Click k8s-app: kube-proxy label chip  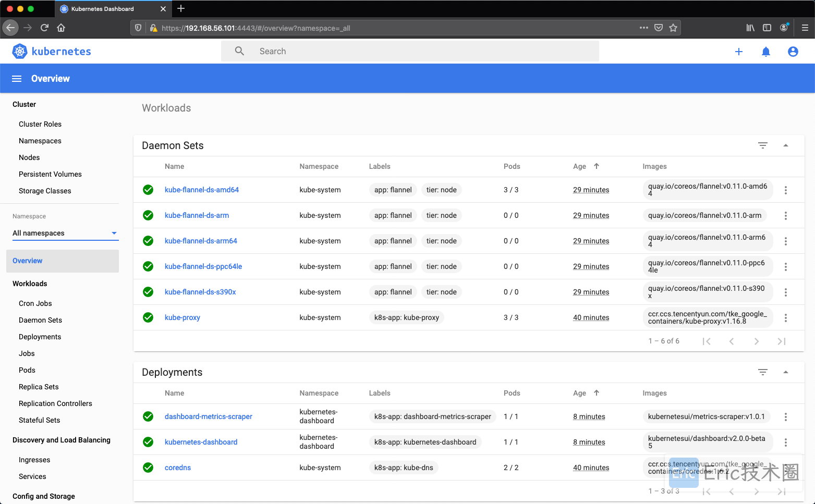[407, 317]
